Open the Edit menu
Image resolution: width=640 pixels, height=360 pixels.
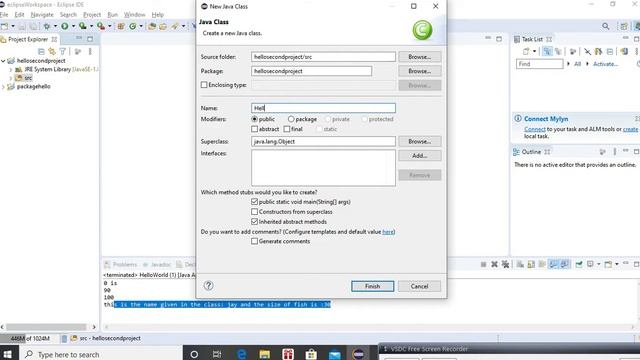(x=19, y=15)
